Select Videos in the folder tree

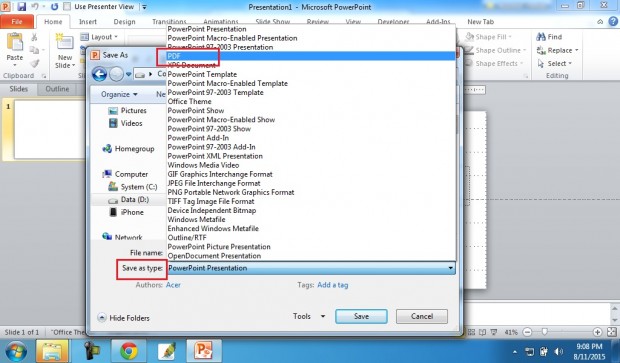(125, 123)
